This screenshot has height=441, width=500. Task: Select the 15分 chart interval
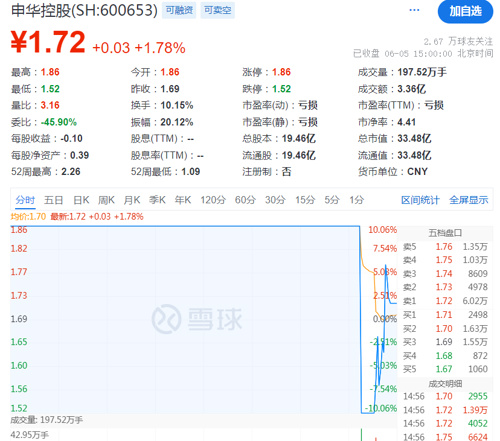pos(305,200)
